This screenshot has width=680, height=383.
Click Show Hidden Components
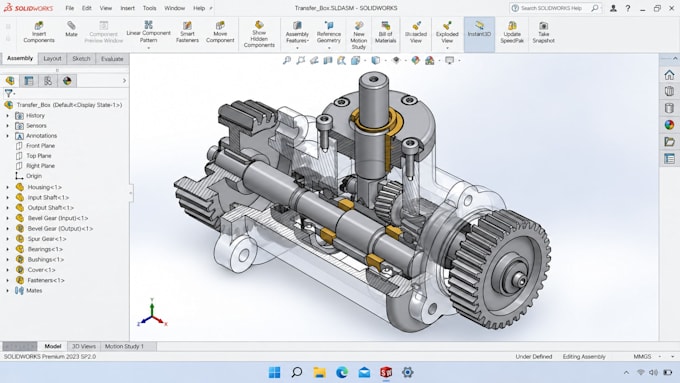(x=259, y=34)
